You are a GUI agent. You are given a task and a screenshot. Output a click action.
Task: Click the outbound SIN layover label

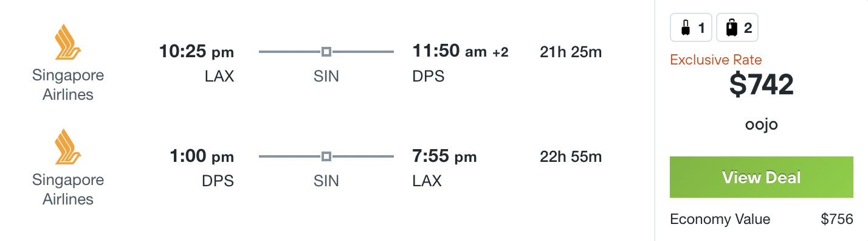326,76
